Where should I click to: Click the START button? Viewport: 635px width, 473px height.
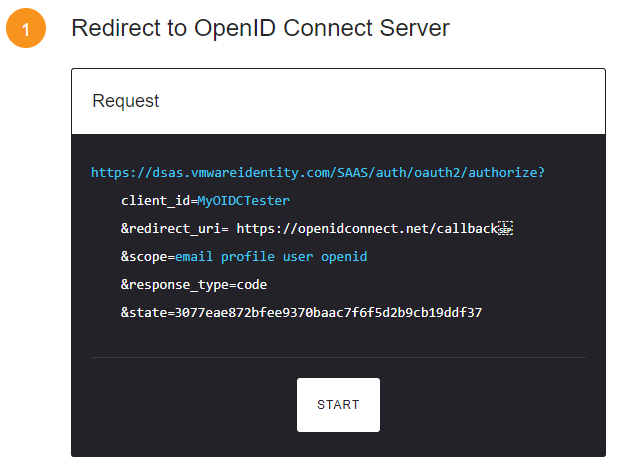tap(338, 405)
